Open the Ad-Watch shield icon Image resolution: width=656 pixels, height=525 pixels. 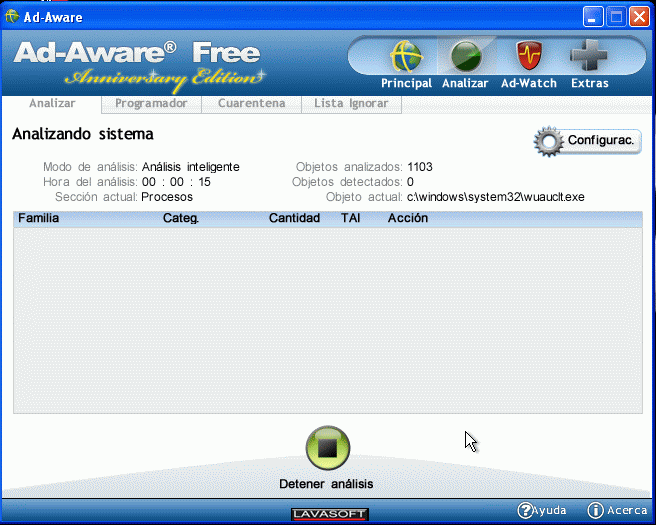click(528, 58)
